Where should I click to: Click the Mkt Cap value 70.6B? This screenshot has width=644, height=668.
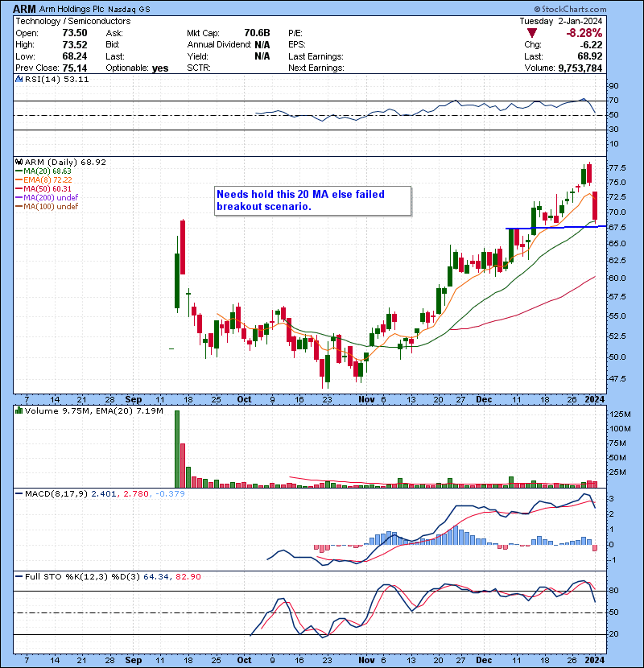point(257,33)
